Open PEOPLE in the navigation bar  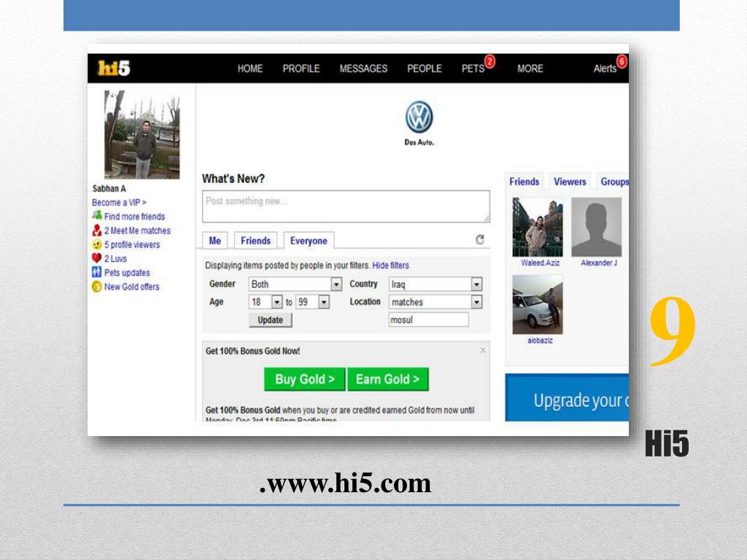pyautogui.click(x=425, y=69)
